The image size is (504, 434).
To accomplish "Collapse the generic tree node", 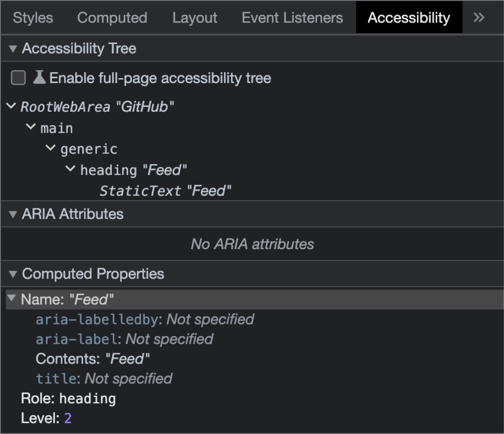I will coord(51,149).
